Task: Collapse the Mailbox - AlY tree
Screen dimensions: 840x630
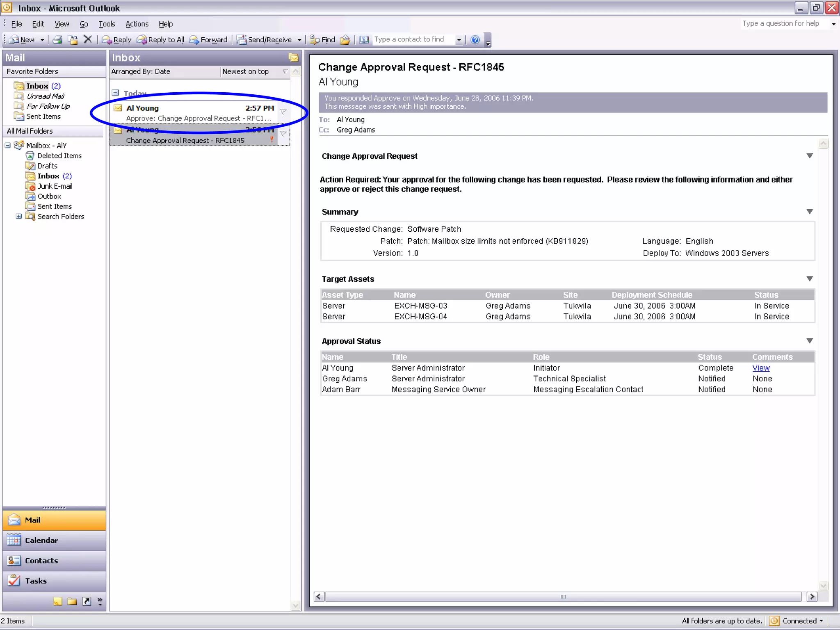Action: pyautogui.click(x=8, y=145)
